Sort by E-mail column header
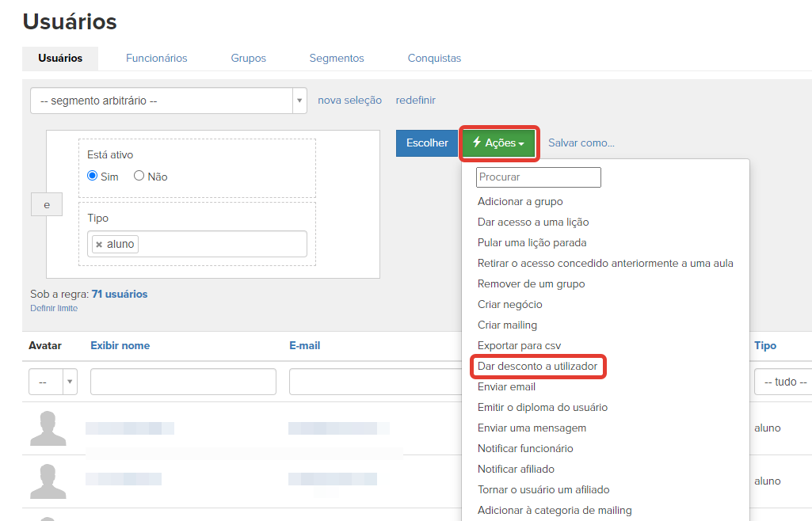The height and width of the screenshot is (521, 812). click(x=304, y=345)
